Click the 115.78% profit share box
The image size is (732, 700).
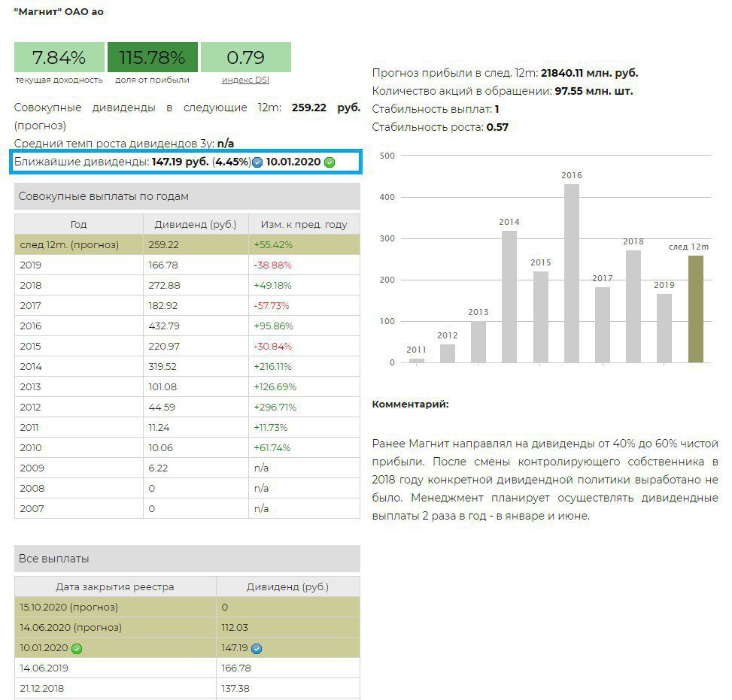[x=153, y=57]
